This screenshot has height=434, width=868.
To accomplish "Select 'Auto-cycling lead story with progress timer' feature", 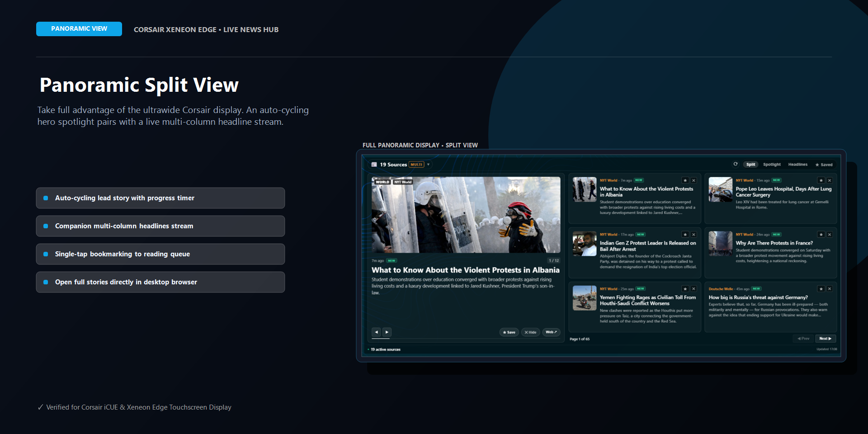I will (x=160, y=198).
